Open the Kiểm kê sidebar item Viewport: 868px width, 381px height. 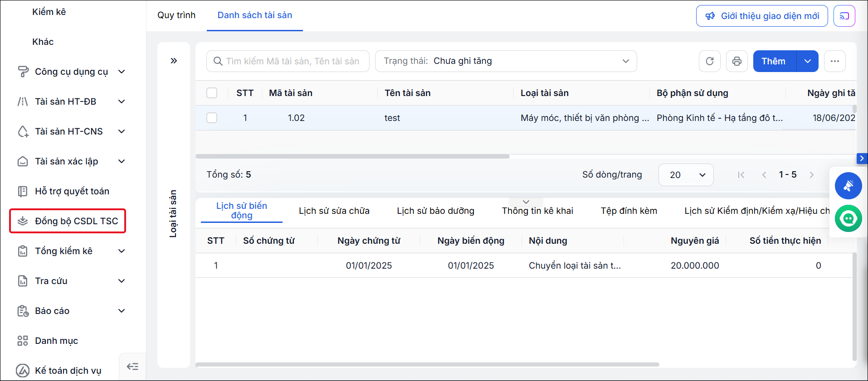(49, 12)
